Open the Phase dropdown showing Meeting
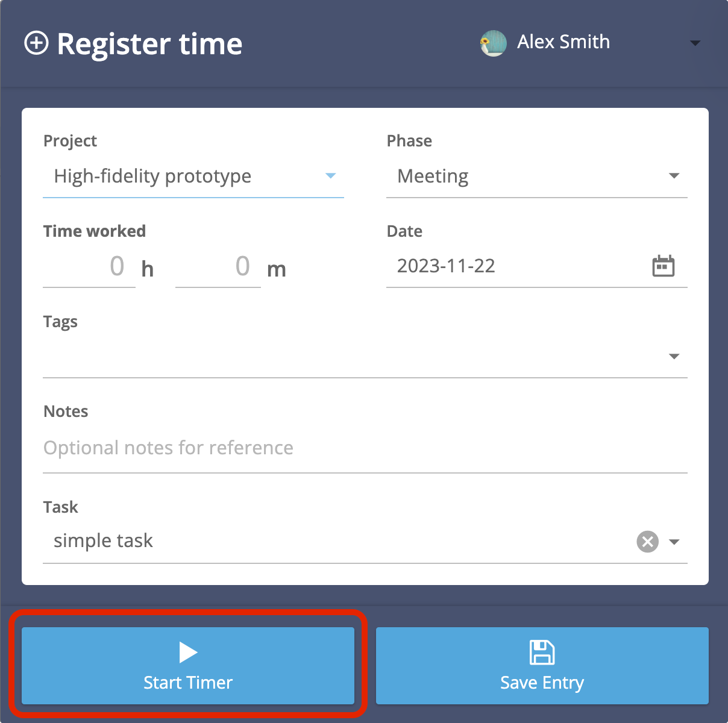Image resolution: width=728 pixels, height=723 pixels. coord(674,176)
